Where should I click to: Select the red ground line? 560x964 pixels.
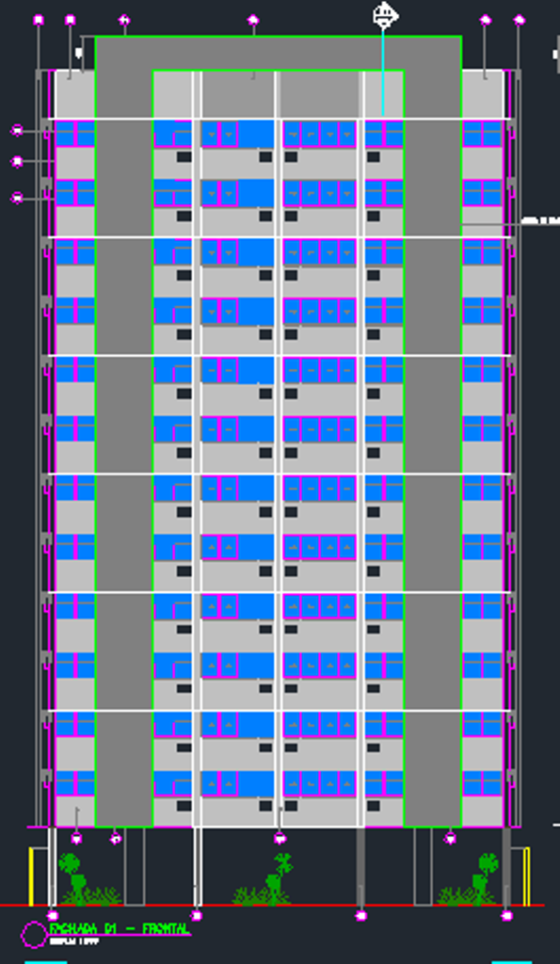(x=272, y=906)
